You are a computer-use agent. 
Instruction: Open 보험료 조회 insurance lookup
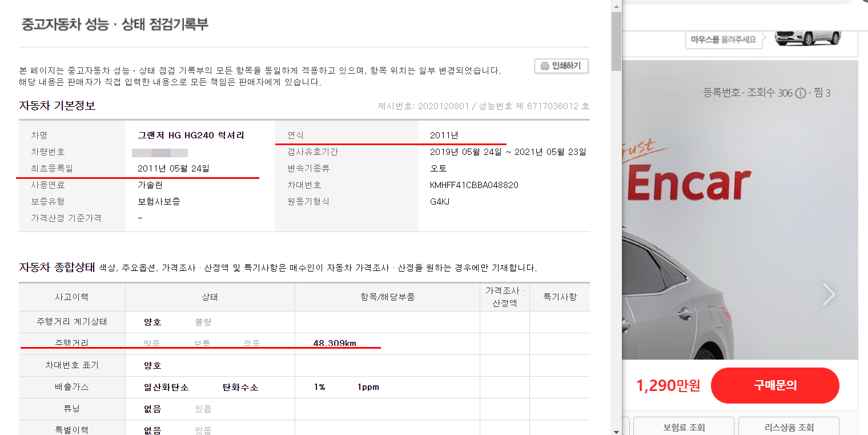point(684,427)
